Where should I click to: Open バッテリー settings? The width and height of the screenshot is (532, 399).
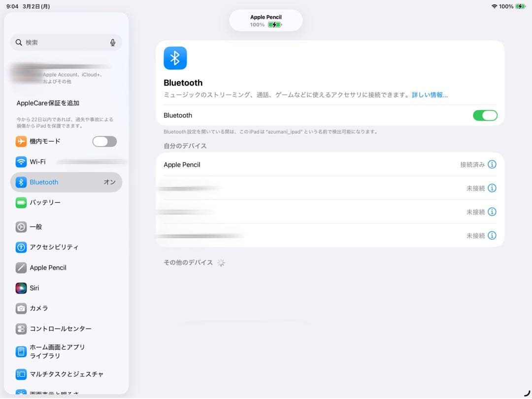[x=66, y=203]
